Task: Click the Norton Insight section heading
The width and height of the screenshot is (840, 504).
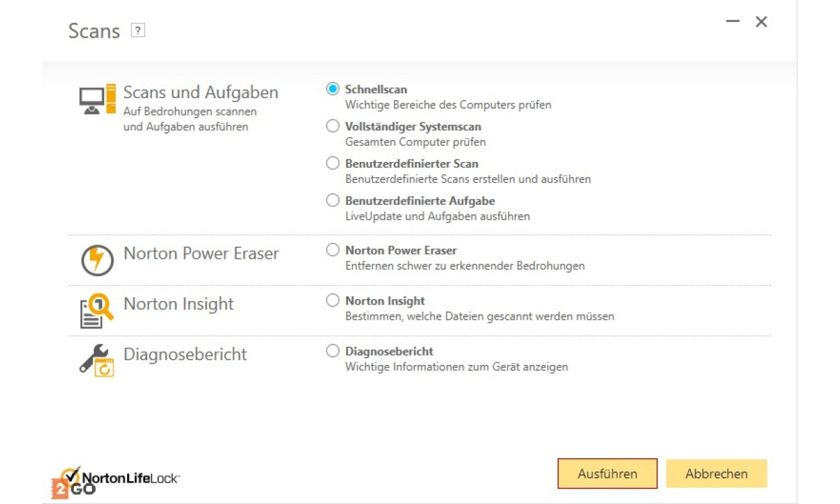Action: (179, 304)
